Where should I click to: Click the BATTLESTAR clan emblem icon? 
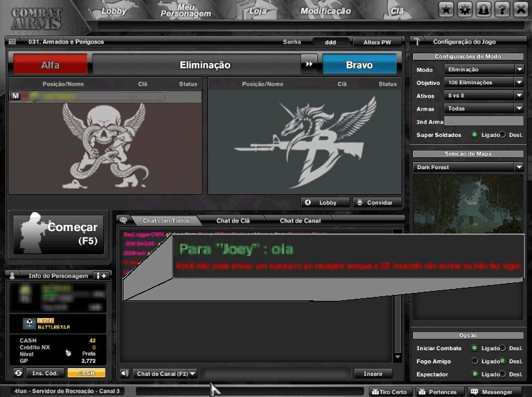29,324
